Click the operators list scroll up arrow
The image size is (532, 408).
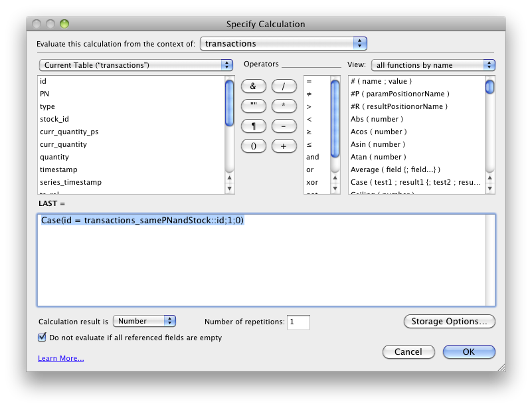coord(335,178)
